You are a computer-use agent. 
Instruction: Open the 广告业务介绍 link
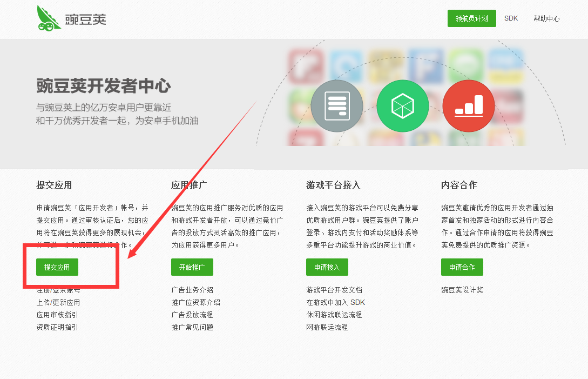[x=192, y=290]
